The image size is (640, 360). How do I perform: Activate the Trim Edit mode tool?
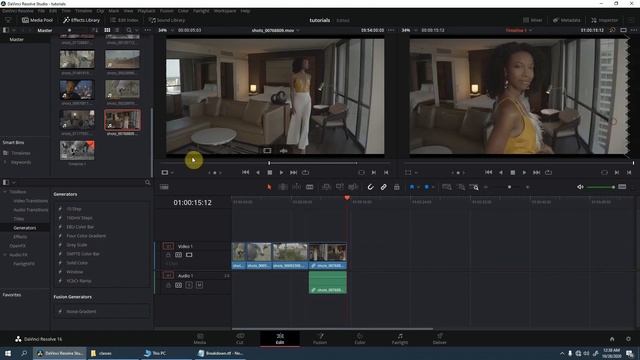tap(282, 187)
